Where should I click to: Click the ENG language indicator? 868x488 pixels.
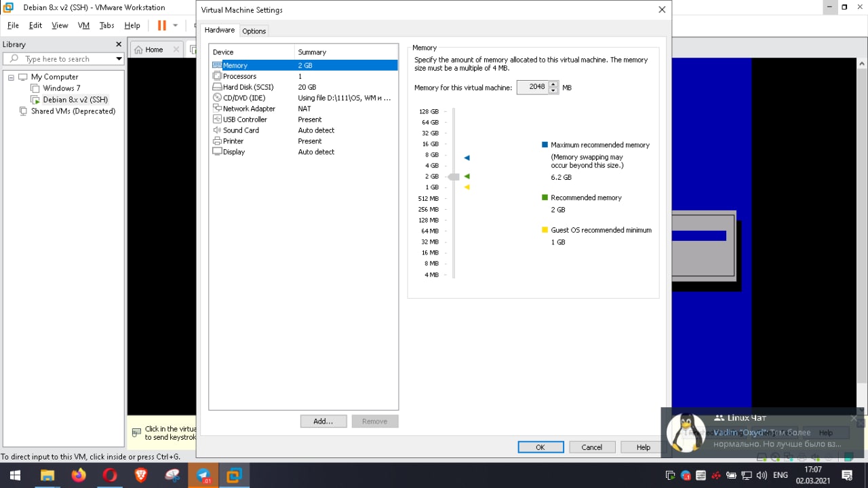tap(781, 476)
